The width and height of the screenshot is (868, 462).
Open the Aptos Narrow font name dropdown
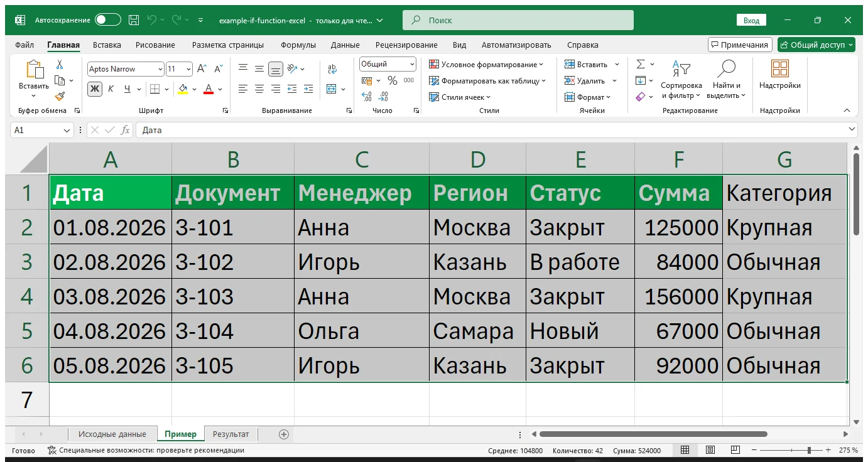click(x=159, y=69)
